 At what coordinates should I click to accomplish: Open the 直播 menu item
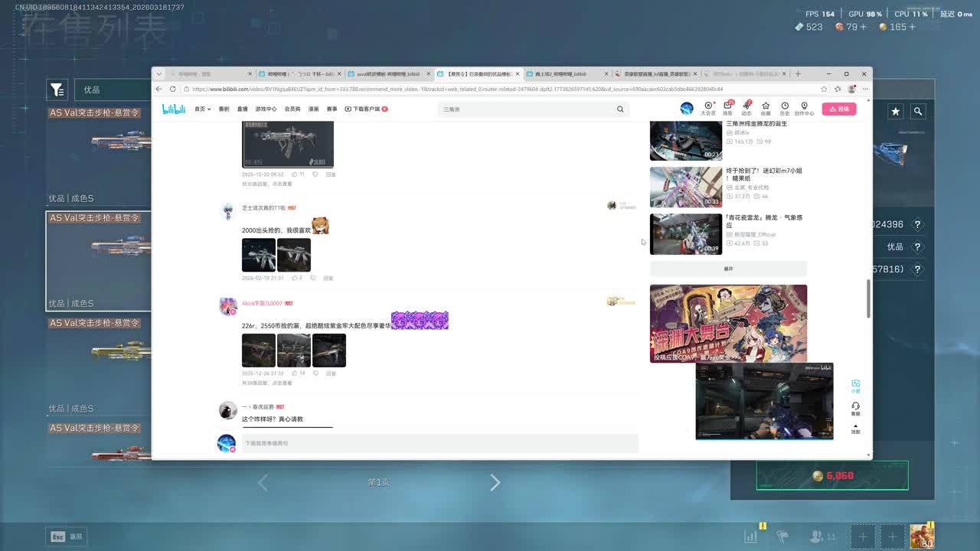tap(243, 109)
